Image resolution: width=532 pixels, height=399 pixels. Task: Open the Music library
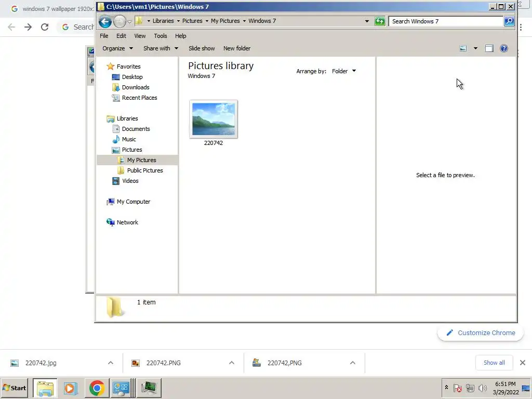click(129, 139)
